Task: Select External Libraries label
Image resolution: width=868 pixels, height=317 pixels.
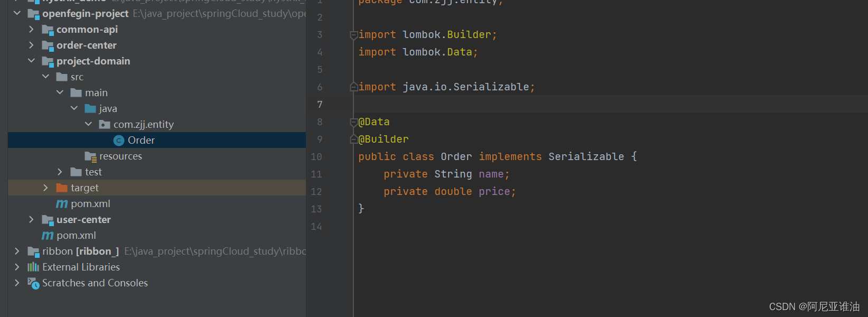Action: pyautogui.click(x=81, y=267)
